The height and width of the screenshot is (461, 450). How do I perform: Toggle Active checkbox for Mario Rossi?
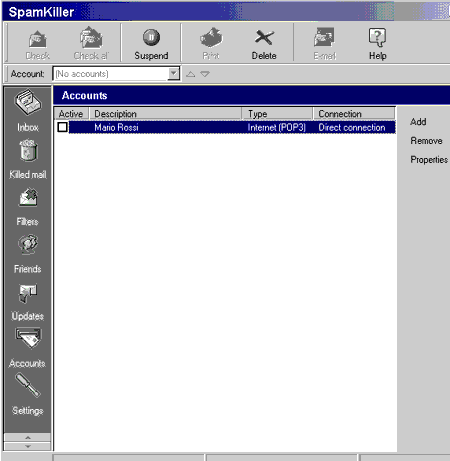[62, 127]
